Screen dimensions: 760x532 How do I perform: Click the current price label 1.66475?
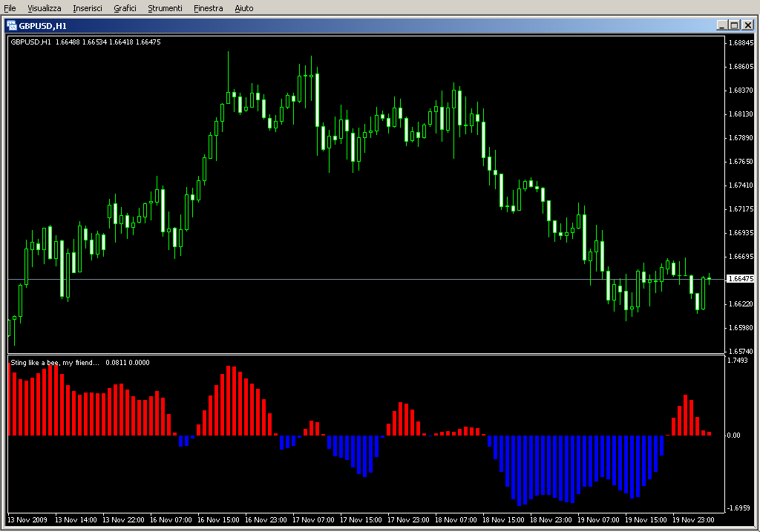(x=741, y=278)
